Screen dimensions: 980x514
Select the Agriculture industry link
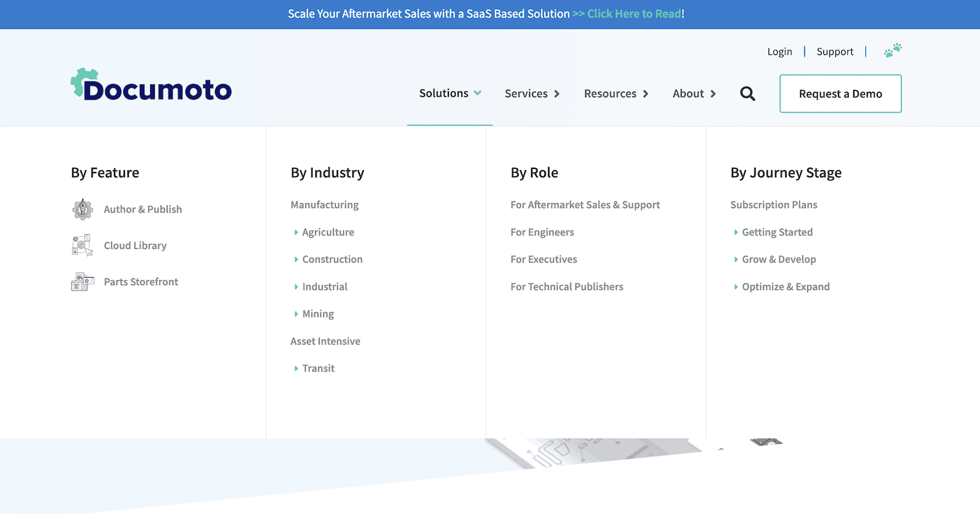pyautogui.click(x=328, y=232)
